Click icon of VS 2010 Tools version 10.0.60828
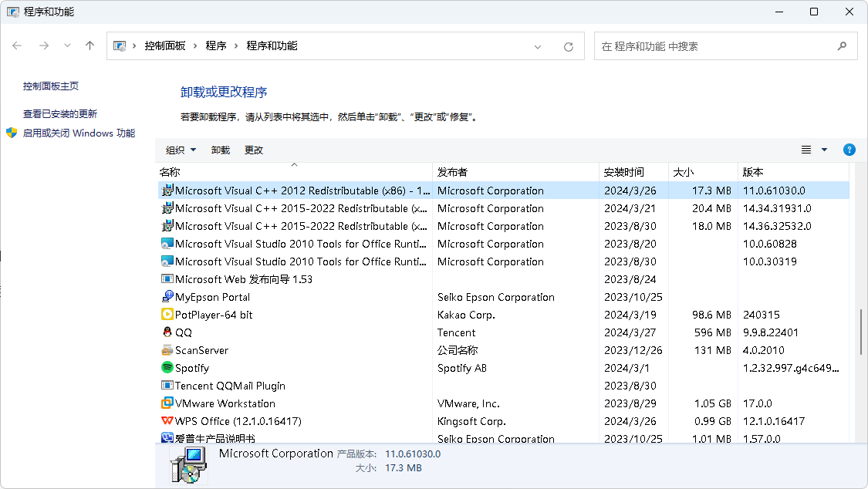This screenshot has height=489, width=868. pyautogui.click(x=167, y=244)
